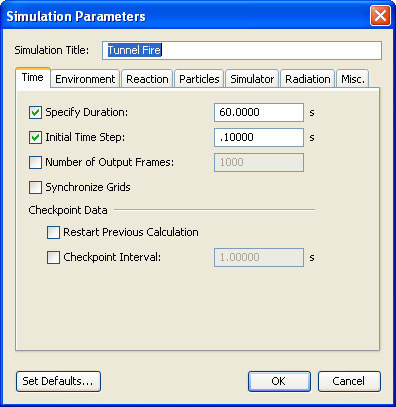
Task: Close the Simulation Parameters dialog
Action: click(x=380, y=16)
